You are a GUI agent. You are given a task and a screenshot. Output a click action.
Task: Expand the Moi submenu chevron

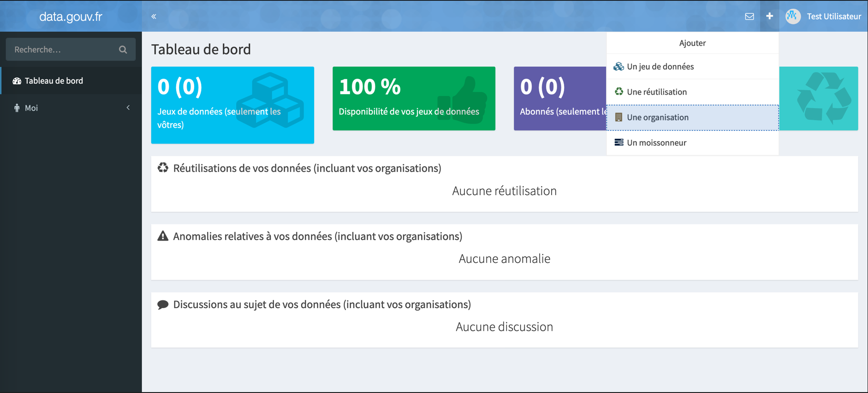[x=128, y=107]
